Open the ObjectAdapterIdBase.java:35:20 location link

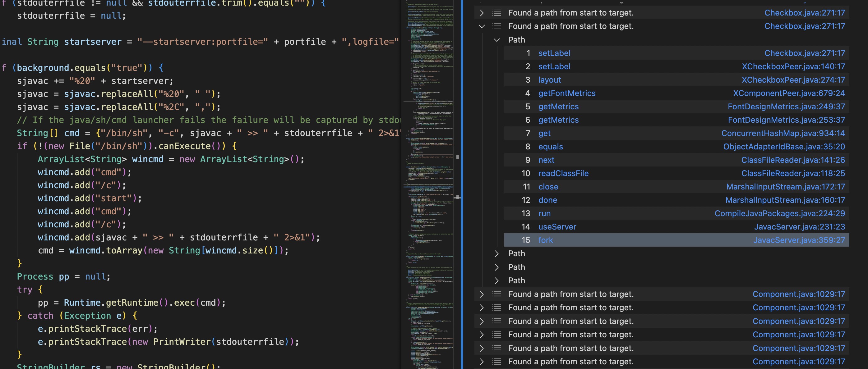tap(784, 147)
